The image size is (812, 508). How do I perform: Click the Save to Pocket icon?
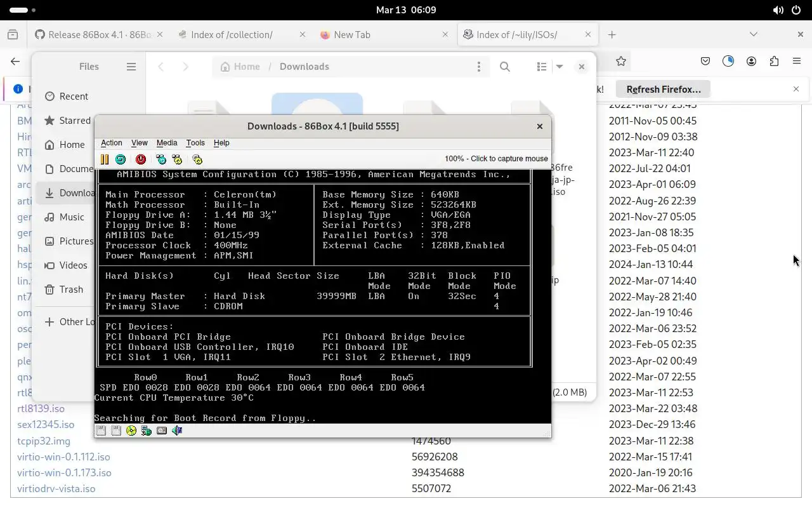pos(705,62)
